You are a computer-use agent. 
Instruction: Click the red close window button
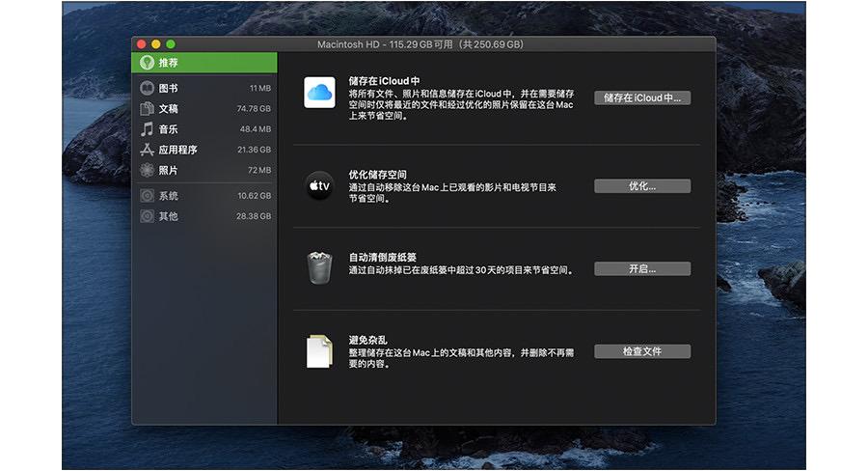[x=141, y=44]
